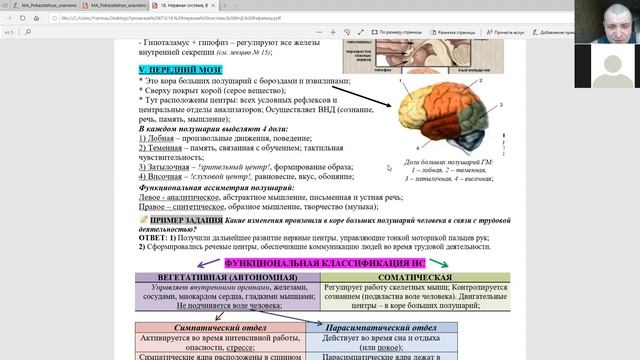Switch to the first MA_Pokazatelnye tab
This screenshot has width=640, height=360.
44,6
